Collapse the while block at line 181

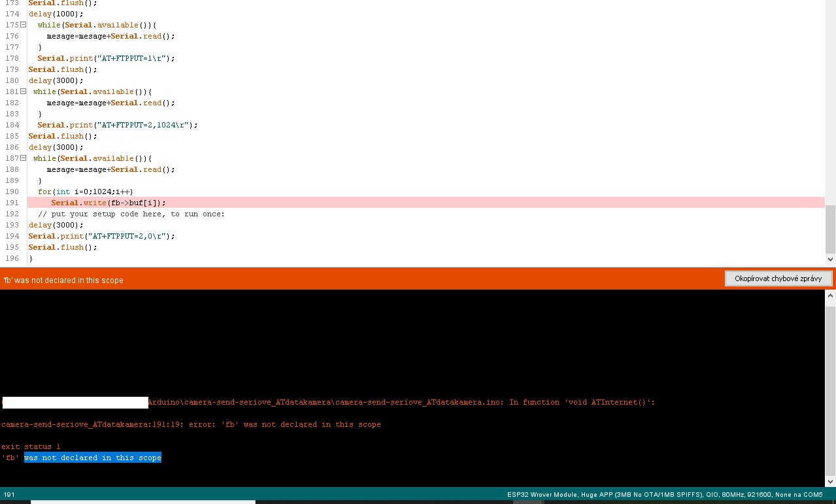point(24,92)
